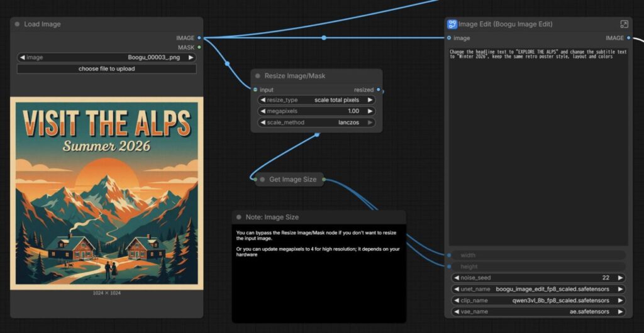The image size is (644, 333).
Task: Toggle collapse dot on Resize Image/Mask node
Action: click(x=258, y=76)
